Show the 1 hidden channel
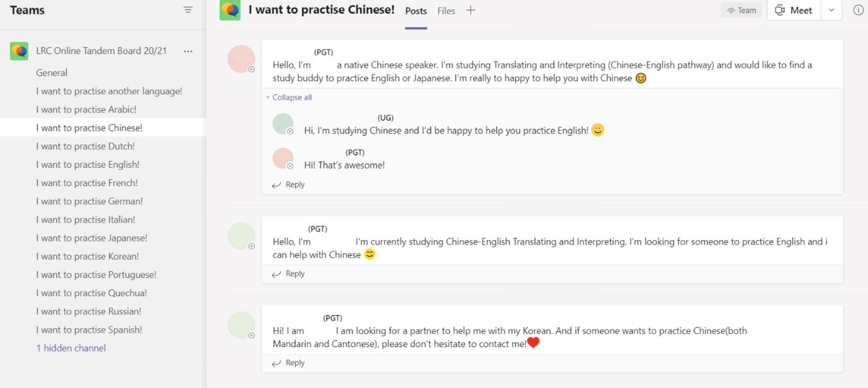The height and width of the screenshot is (388, 868). [x=71, y=348]
